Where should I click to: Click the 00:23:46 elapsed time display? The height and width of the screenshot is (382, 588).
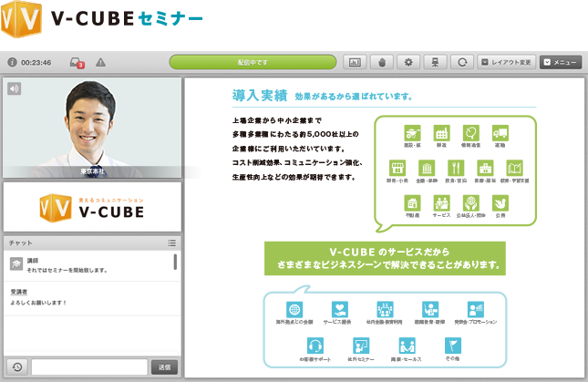(x=36, y=63)
